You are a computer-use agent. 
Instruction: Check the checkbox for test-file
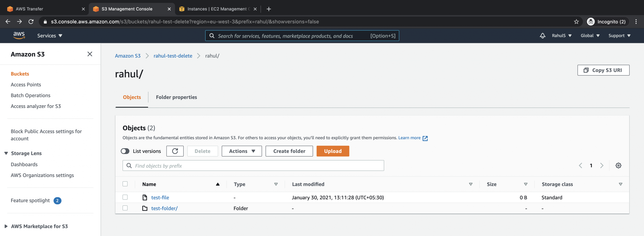click(x=125, y=197)
